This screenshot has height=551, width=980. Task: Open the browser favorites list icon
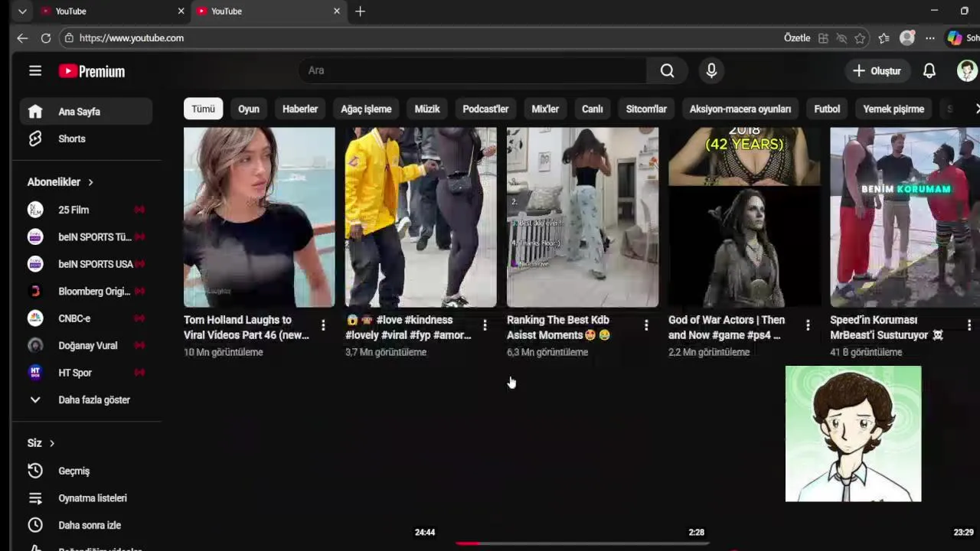tap(884, 38)
